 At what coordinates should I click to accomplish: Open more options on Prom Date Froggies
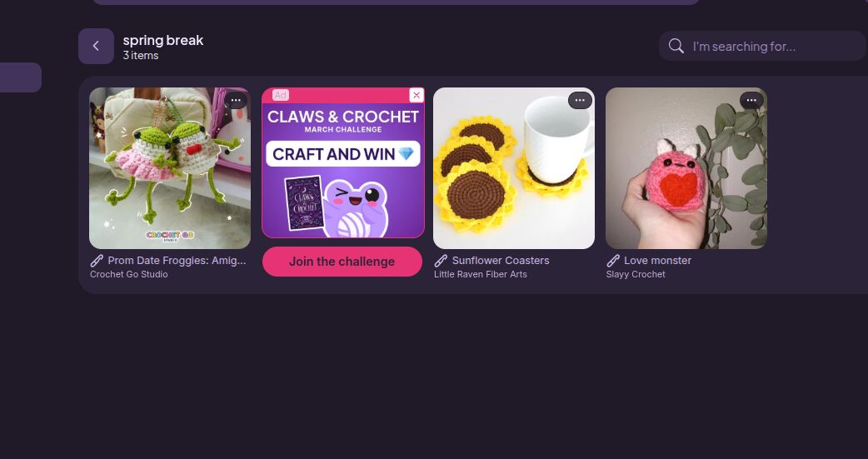(236, 100)
